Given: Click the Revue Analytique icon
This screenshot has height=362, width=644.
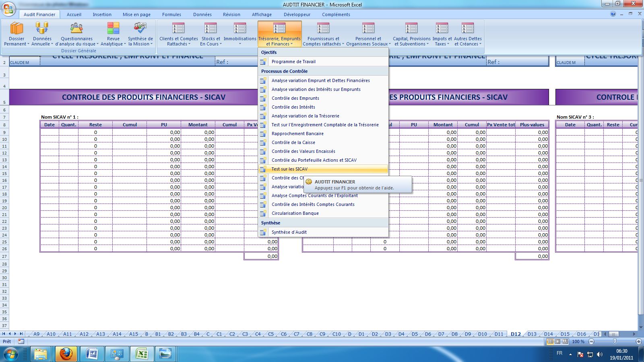Looking at the screenshot, I should (x=113, y=29).
